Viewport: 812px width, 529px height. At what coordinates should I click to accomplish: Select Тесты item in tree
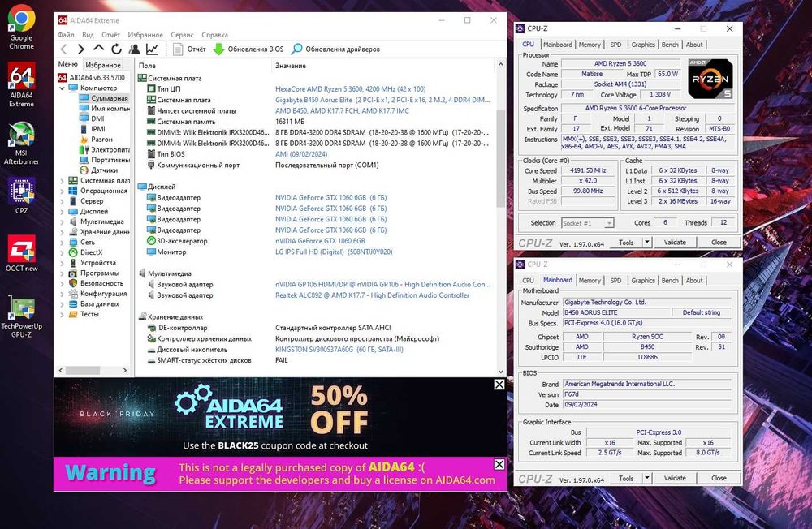pos(84,314)
